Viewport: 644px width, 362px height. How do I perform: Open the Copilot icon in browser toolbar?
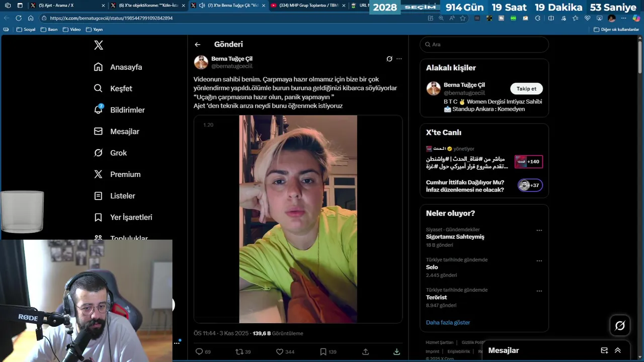[x=636, y=18]
